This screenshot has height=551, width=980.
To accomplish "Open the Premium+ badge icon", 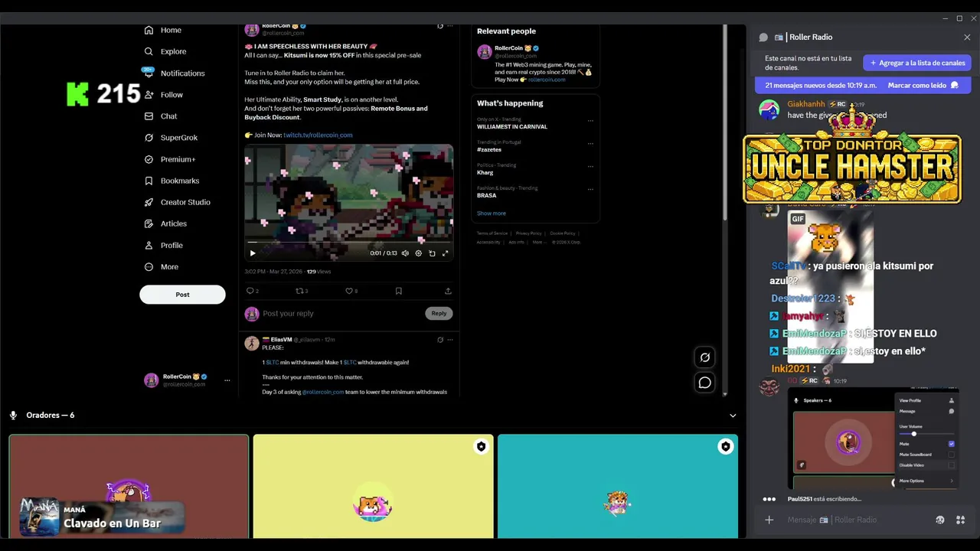I will tap(149, 159).
